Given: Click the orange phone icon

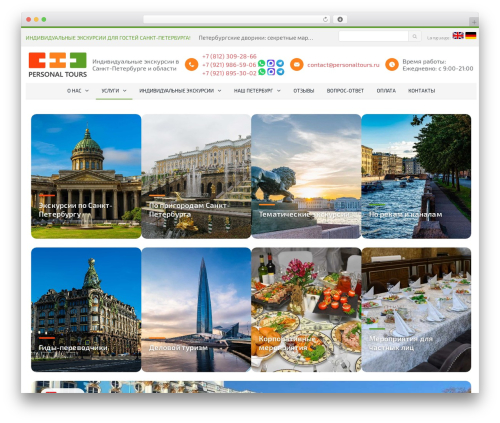Looking at the screenshot, I should pyautogui.click(x=191, y=64).
